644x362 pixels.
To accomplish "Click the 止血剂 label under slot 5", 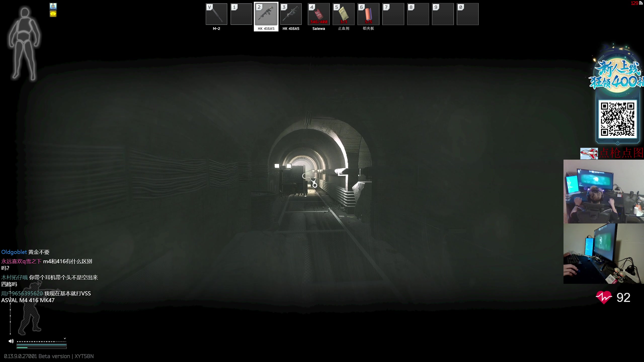I will point(344,28).
